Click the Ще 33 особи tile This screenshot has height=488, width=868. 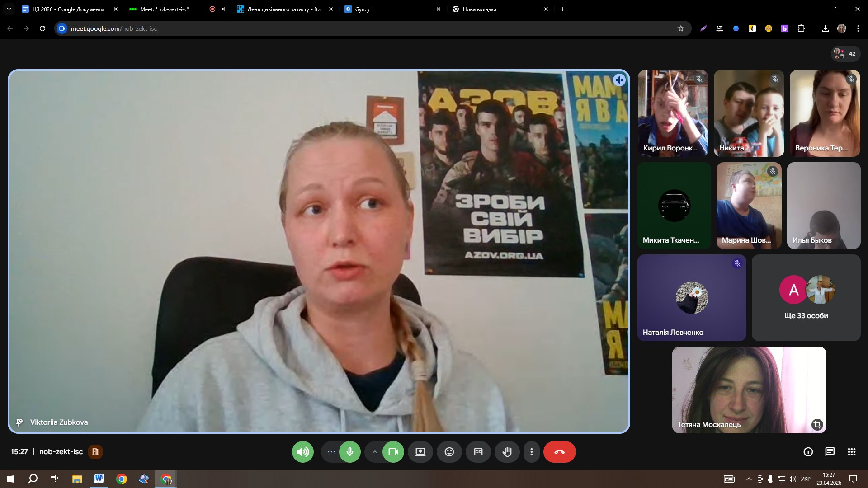click(806, 298)
